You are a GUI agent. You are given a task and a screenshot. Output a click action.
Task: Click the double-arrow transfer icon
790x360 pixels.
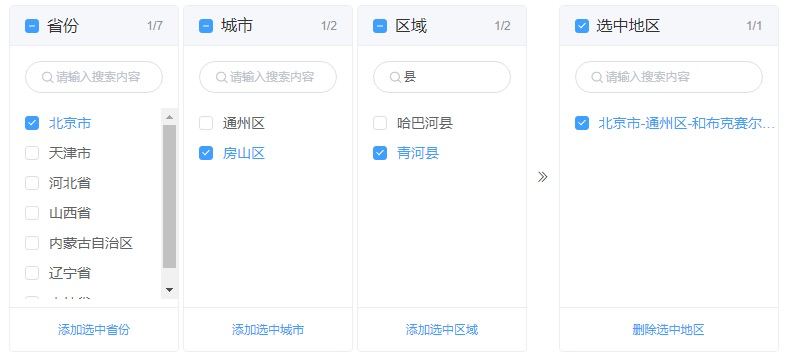click(543, 177)
